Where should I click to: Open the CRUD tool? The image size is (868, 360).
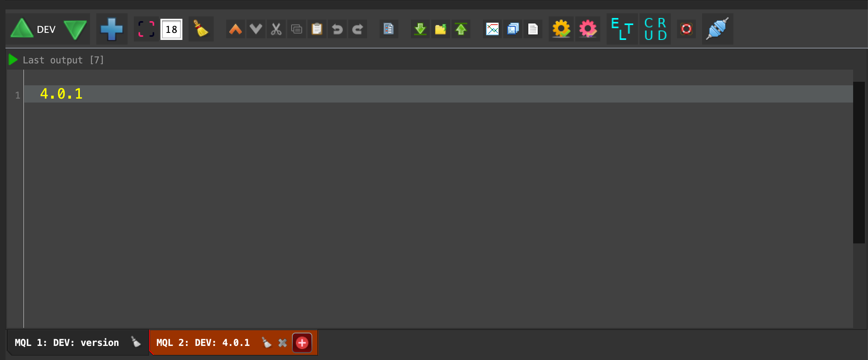(655, 29)
